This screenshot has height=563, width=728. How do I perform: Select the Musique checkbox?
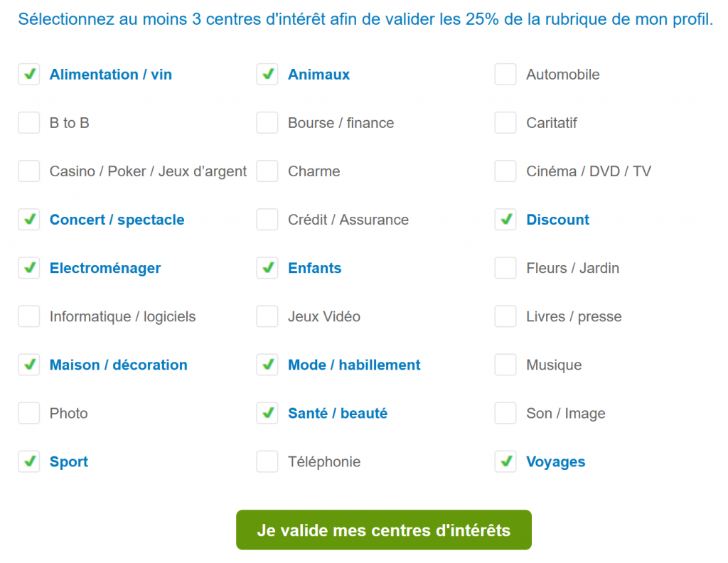click(505, 365)
